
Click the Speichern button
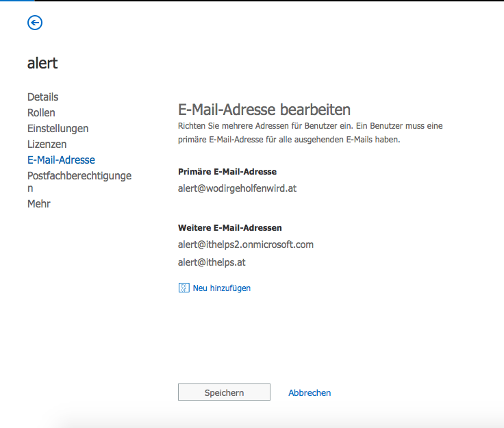(x=224, y=392)
